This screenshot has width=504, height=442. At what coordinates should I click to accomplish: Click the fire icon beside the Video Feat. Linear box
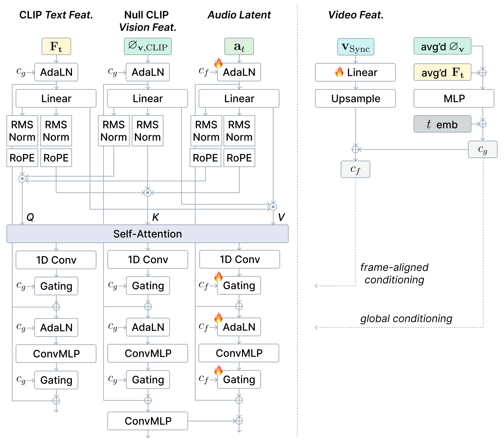click(x=339, y=72)
